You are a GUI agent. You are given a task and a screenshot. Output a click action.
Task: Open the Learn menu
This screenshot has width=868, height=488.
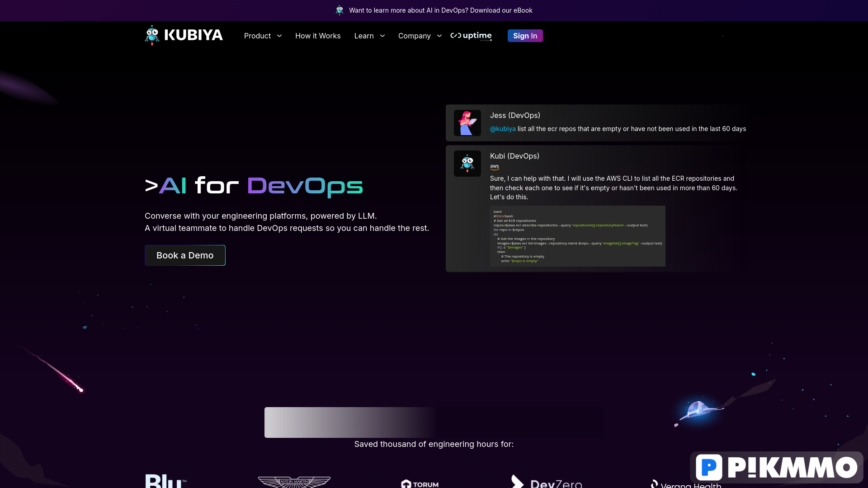coord(364,36)
